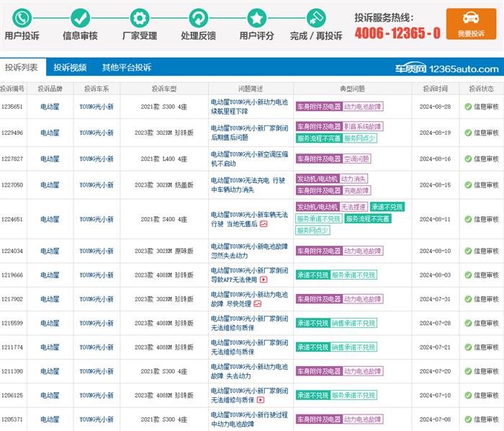504x431 pixels.
Task: Click the 充电故障 tag
Action: coord(356,191)
